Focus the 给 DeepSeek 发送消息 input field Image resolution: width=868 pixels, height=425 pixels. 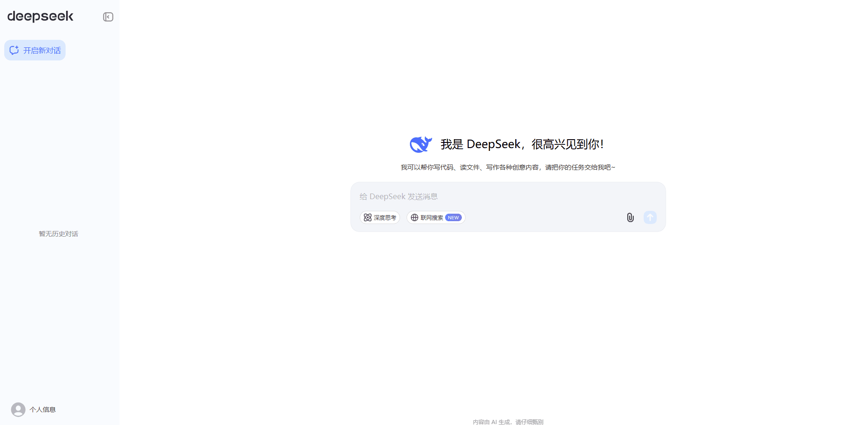click(508, 196)
